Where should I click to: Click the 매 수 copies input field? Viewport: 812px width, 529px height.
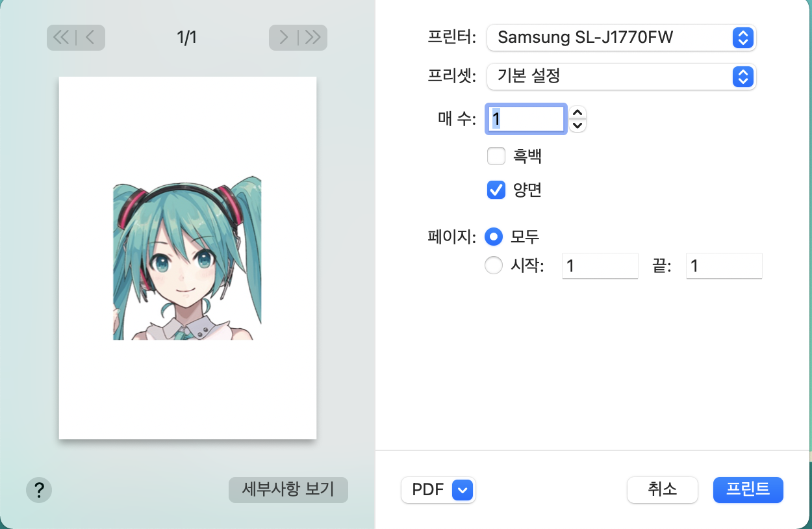[526, 120]
